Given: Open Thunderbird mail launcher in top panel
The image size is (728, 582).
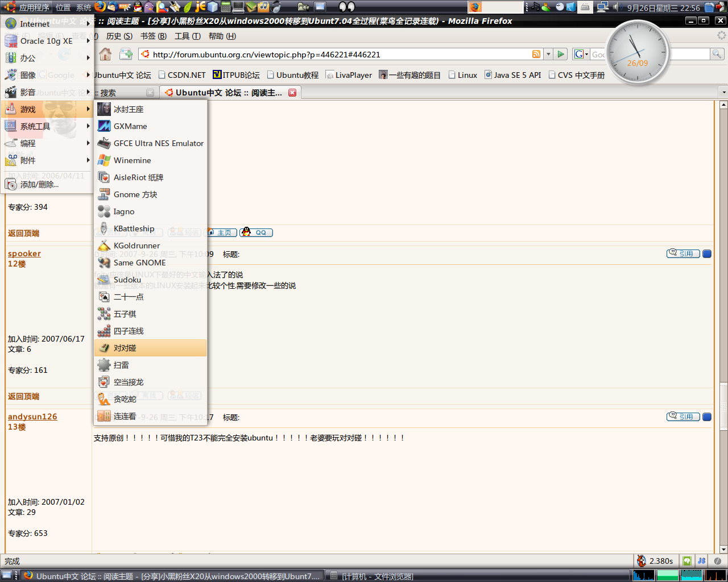Looking at the screenshot, I should (x=112, y=7).
